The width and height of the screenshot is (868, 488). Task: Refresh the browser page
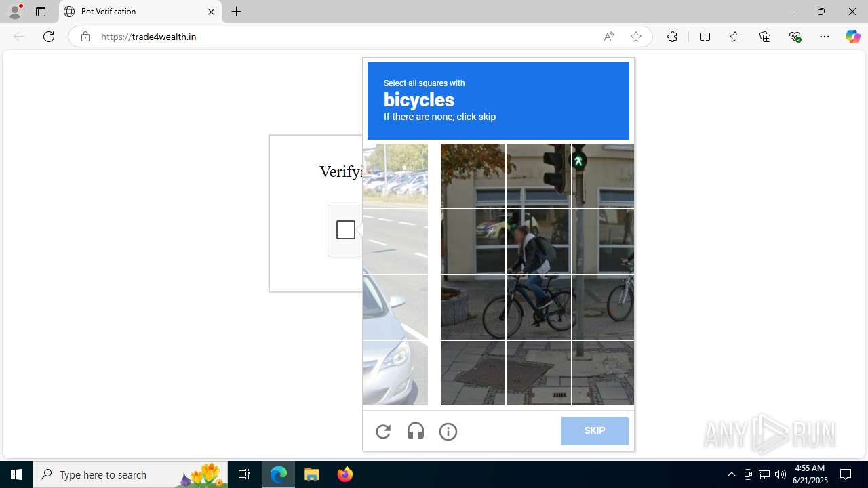point(49,37)
